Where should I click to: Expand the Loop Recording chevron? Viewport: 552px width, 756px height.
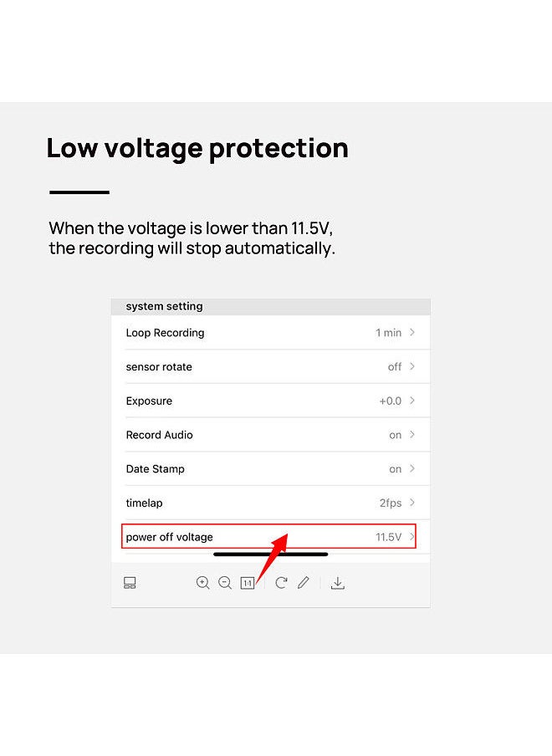(412, 332)
